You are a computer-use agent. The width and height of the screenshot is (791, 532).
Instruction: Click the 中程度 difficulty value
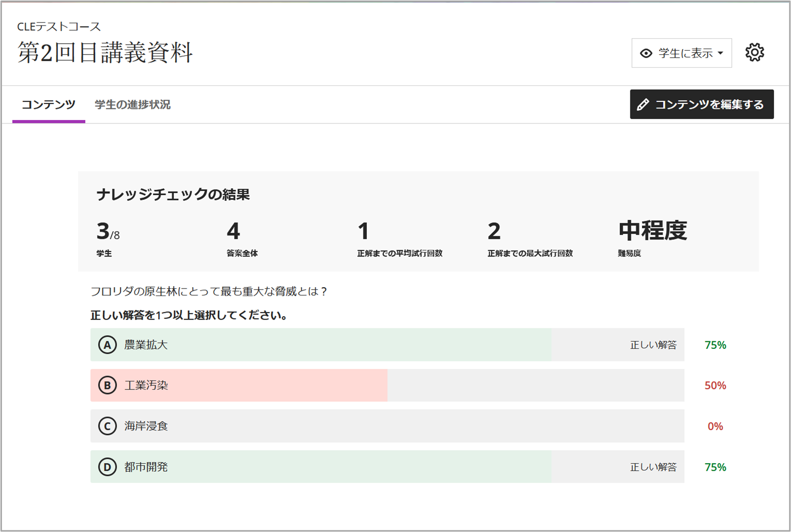(652, 231)
